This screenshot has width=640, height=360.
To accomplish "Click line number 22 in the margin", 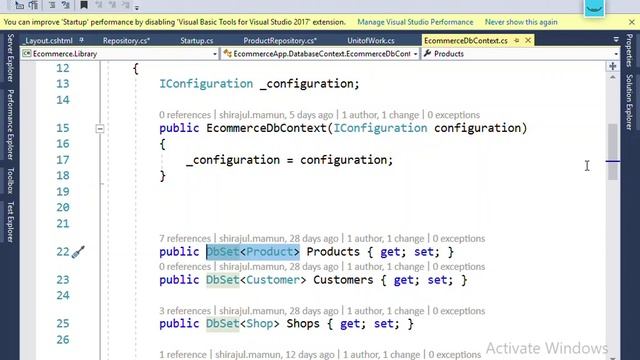I will [x=63, y=252].
